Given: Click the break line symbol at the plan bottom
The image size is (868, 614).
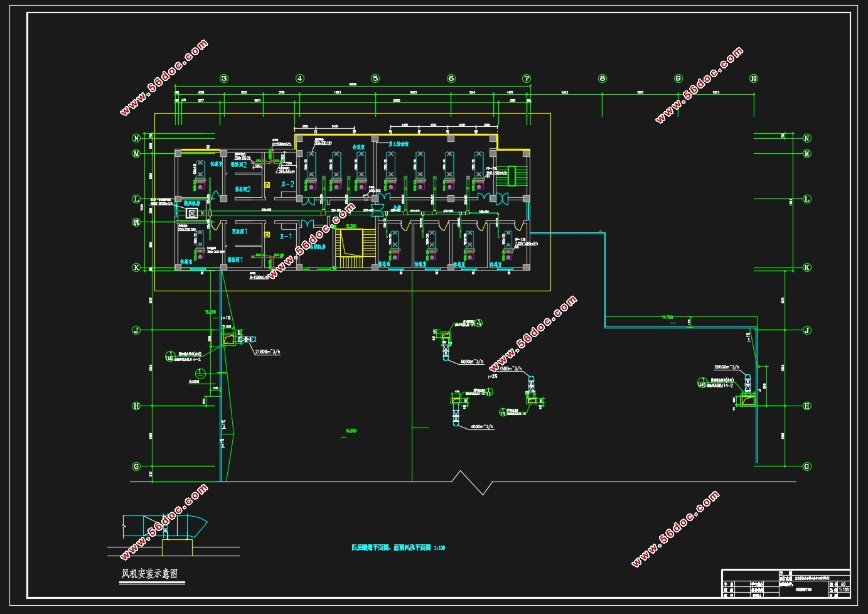Looking at the screenshot, I should 473,482.
